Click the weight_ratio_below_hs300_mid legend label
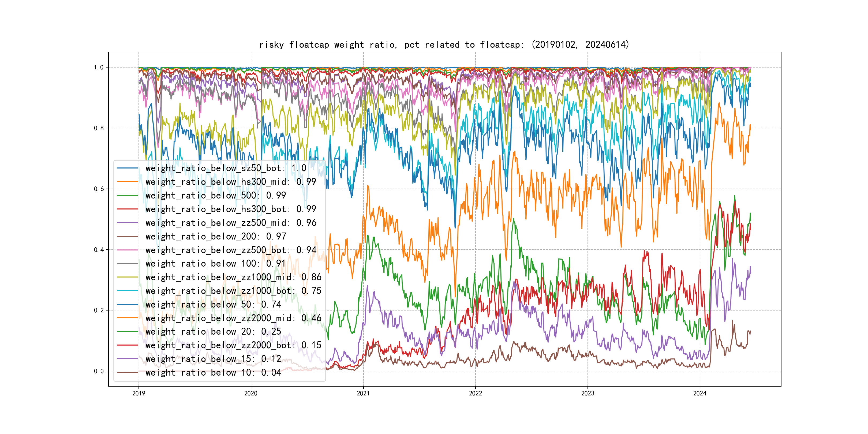 coord(230,182)
